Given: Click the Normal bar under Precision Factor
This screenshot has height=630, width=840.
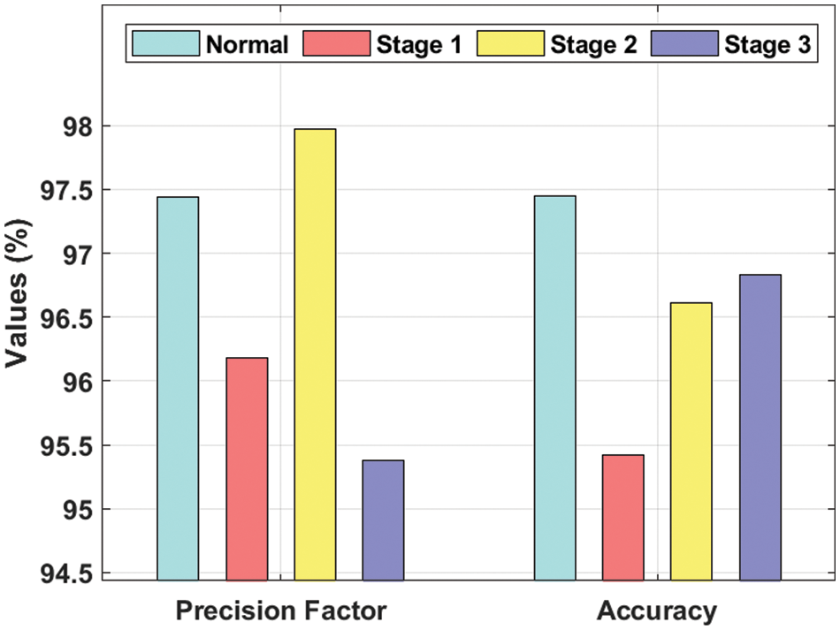Looking at the screenshot, I should (x=178, y=389).
